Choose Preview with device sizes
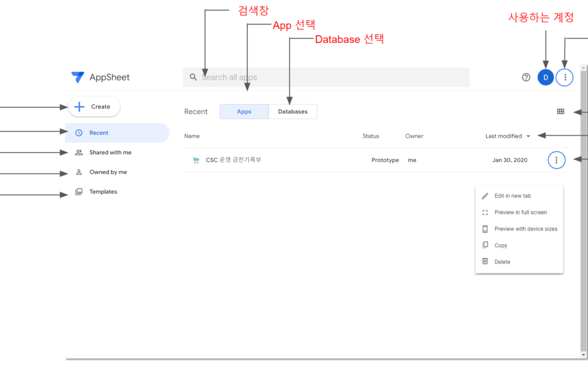This screenshot has width=588, height=368. (x=519, y=229)
